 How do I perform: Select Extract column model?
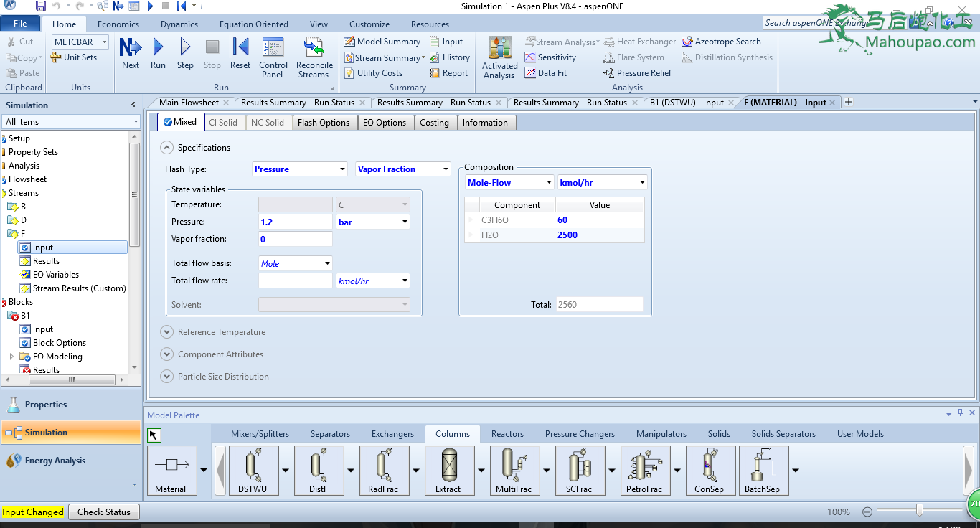449,470
